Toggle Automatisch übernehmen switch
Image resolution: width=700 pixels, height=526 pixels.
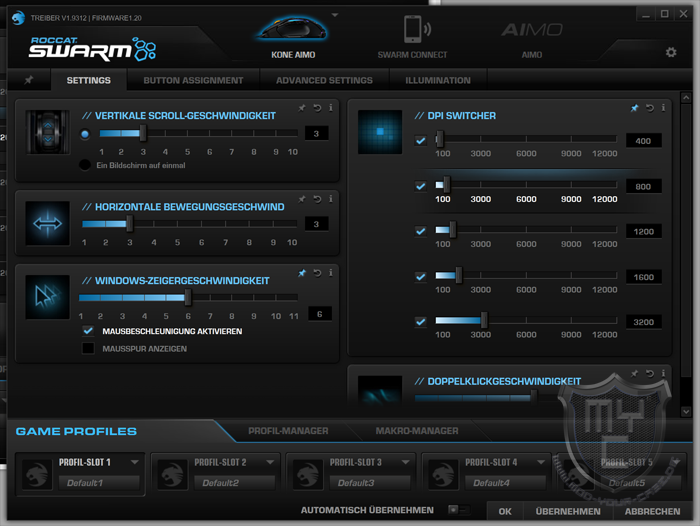pos(458,510)
